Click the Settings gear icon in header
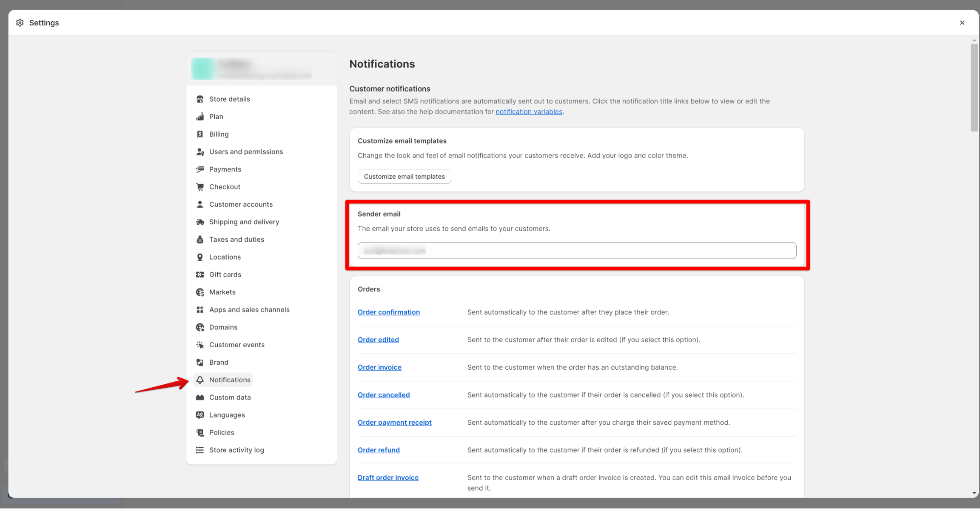 [x=20, y=23]
